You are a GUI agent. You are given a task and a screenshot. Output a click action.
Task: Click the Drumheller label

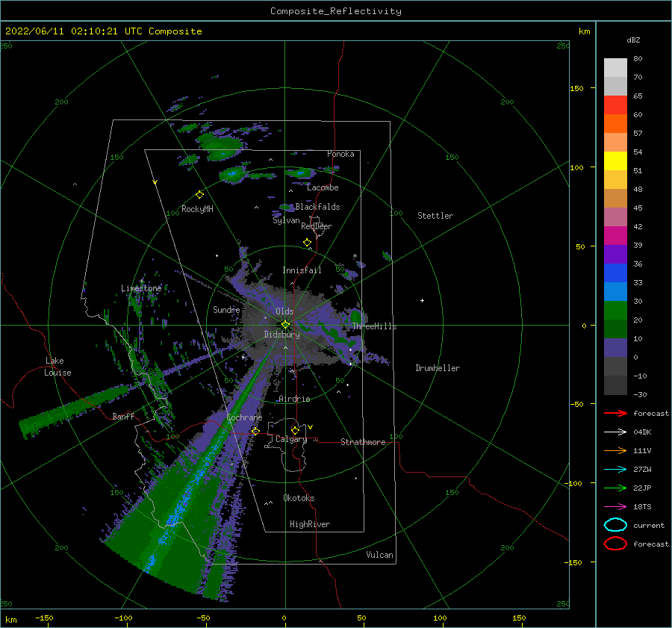pyautogui.click(x=438, y=368)
